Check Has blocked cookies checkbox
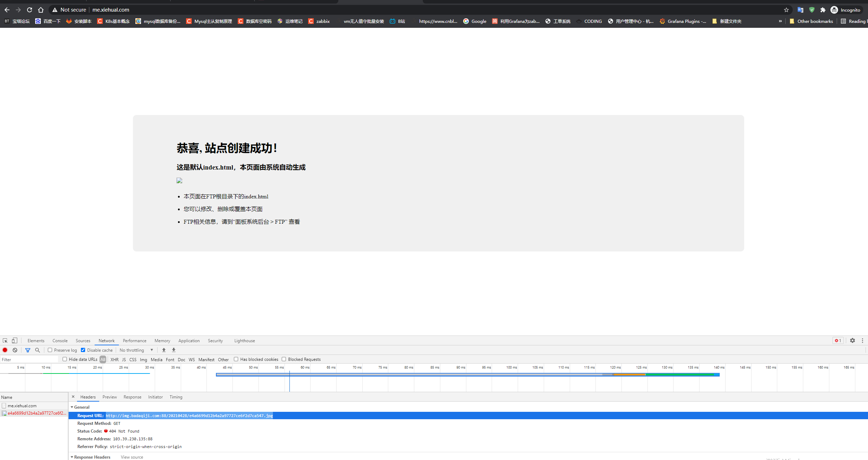868x460 pixels. click(236, 359)
